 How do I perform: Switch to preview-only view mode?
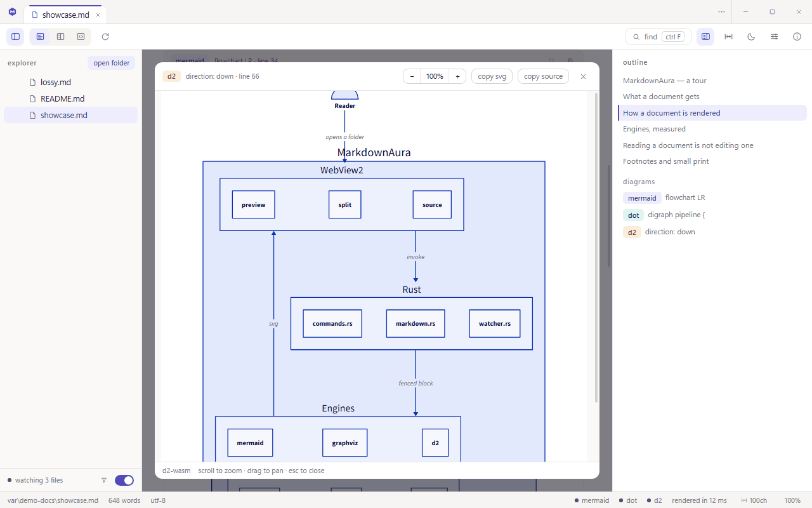(x=40, y=37)
